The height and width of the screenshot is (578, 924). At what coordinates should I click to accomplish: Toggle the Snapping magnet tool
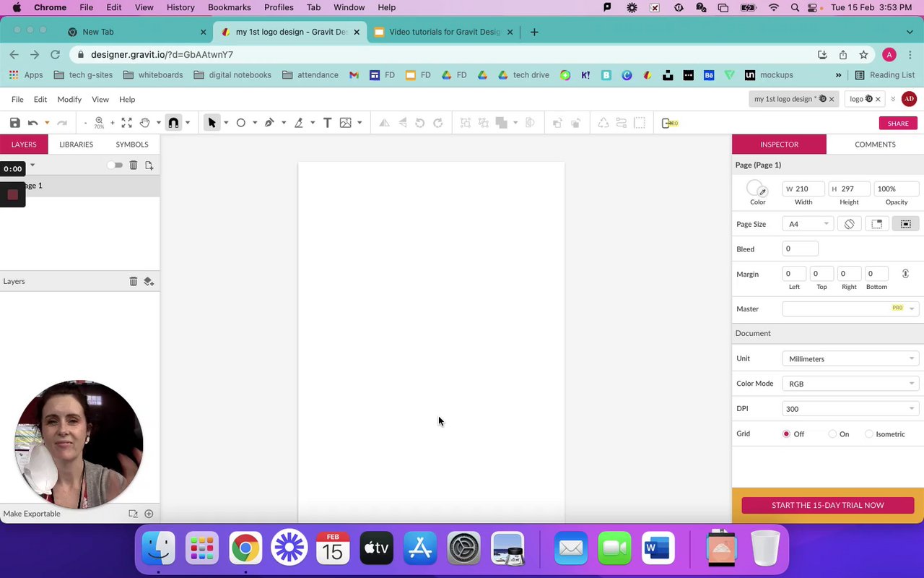[173, 123]
